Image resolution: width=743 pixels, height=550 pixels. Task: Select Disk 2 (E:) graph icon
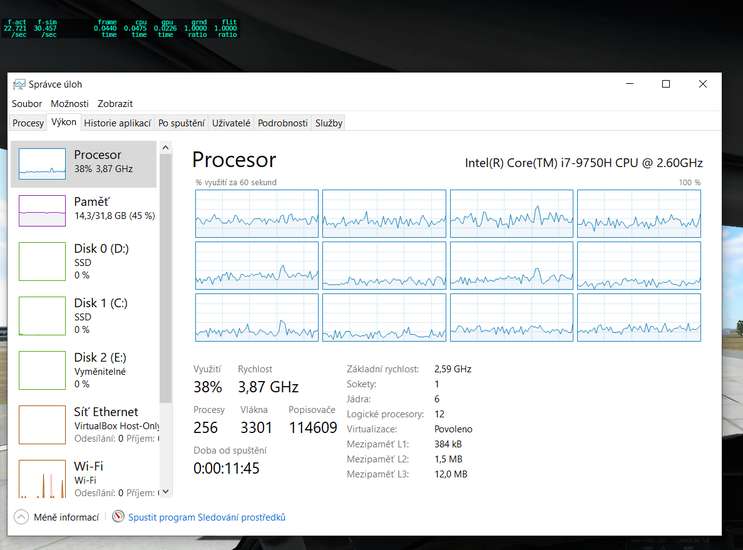tap(42, 371)
